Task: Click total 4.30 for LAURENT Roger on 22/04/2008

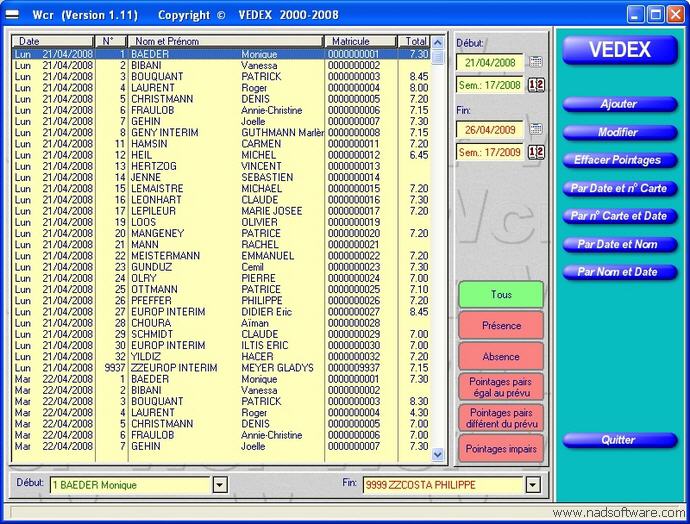Action: 419,413
